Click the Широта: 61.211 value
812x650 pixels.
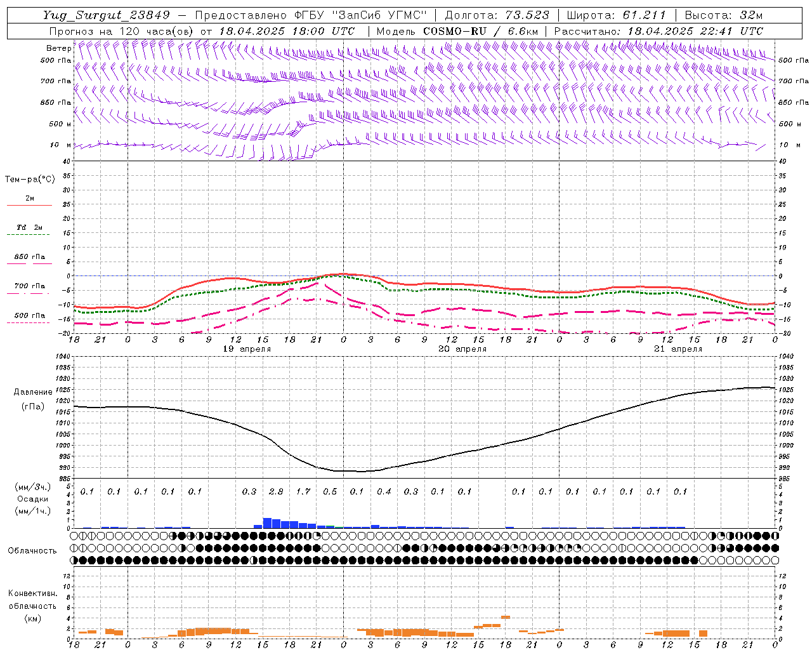click(x=616, y=15)
